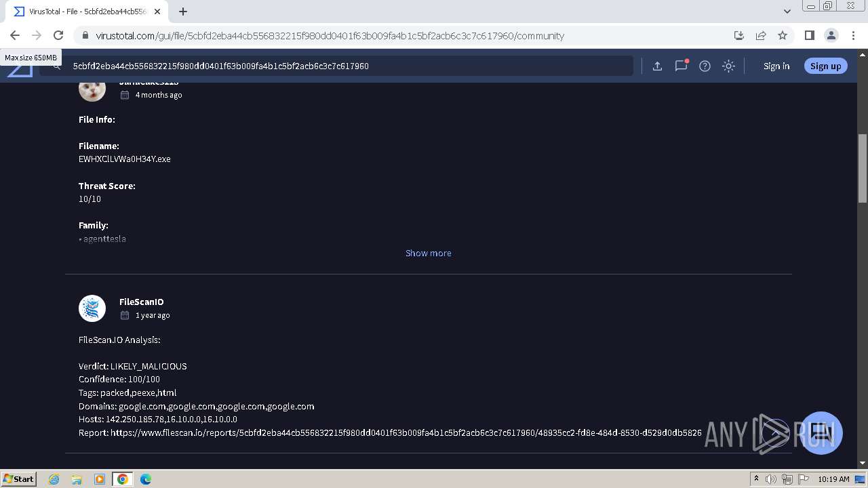This screenshot has width=868, height=488.
Task: Expand the tab search chevron
Action: click(787, 12)
